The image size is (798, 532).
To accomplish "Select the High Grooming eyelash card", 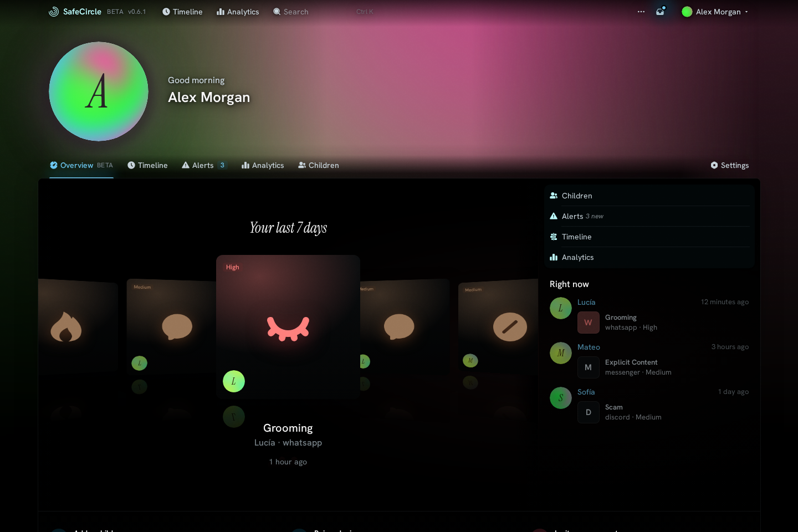I will pyautogui.click(x=288, y=327).
